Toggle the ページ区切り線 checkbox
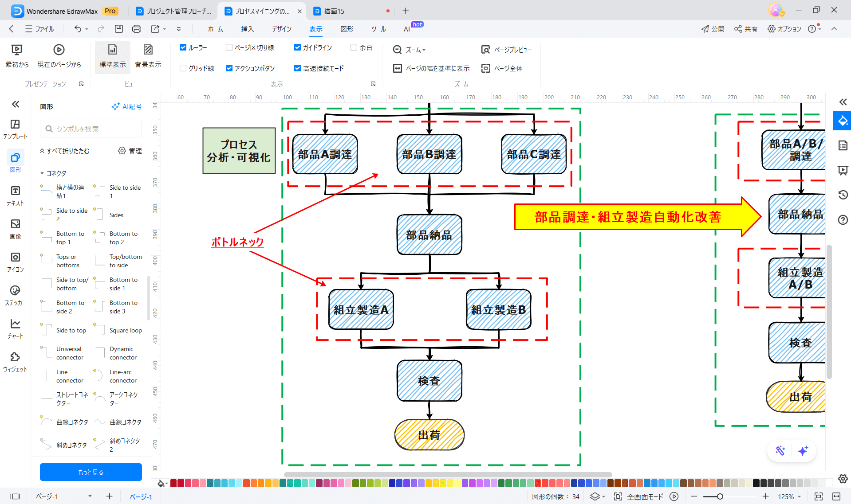This screenshot has height=504, width=851. (229, 47)
